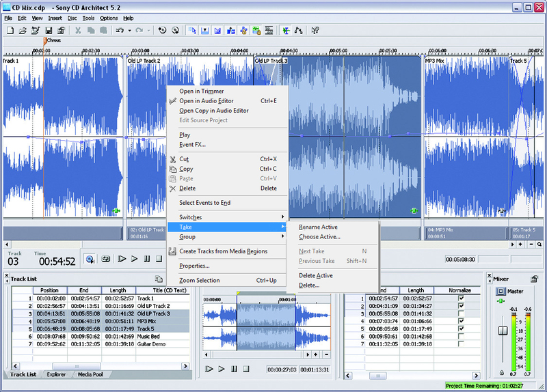The width and height of the screenshot is (547, 392).
Task: Click the 00:05:08:30 selection time field
Action: click(460, 260)
